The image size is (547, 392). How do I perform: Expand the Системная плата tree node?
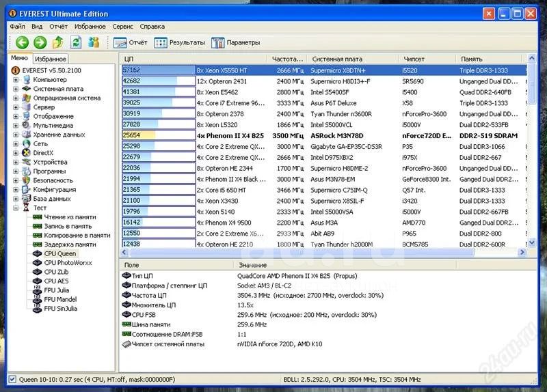[16, 89]
